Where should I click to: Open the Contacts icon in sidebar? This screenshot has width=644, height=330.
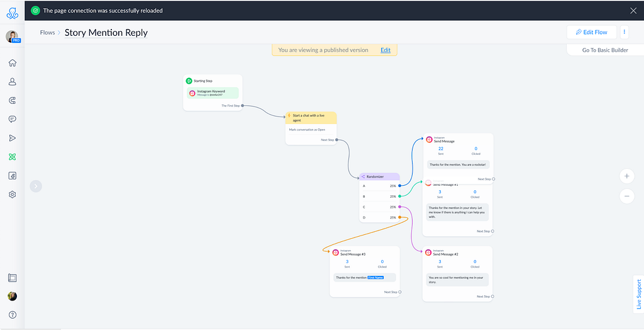pyautogui.click(x=13, y=81)
